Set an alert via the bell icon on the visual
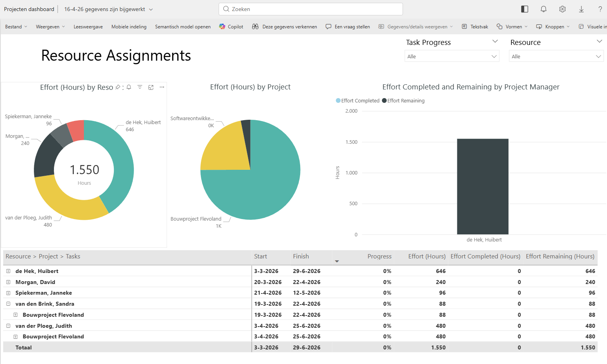 point(129,87)
